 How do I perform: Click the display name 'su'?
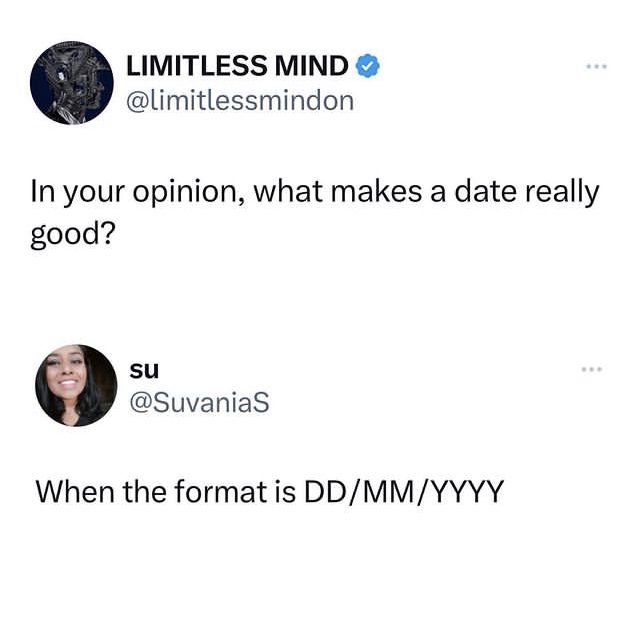[x=144, y=369]
